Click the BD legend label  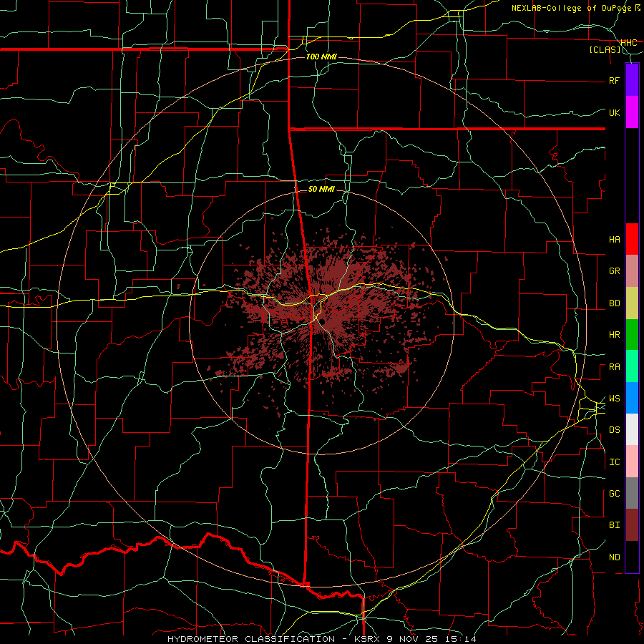[614, 303]
